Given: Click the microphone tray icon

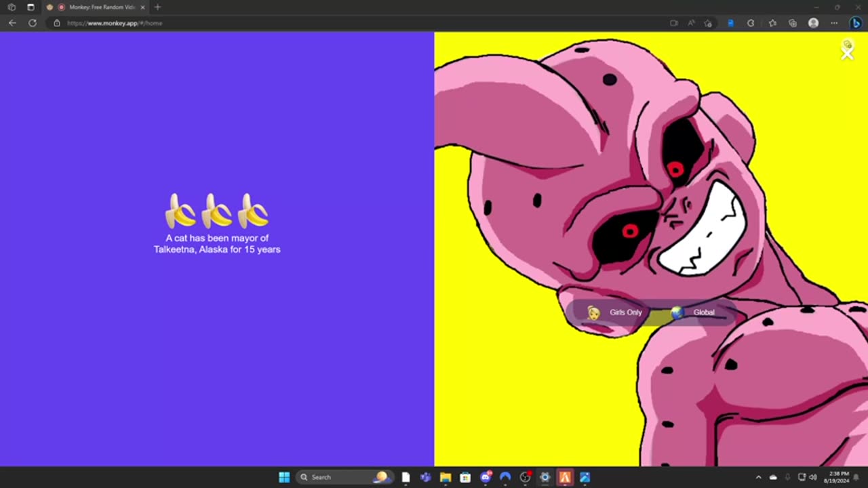Looking at the screenshot, I should pyautogui.click(x=787, y=477).
